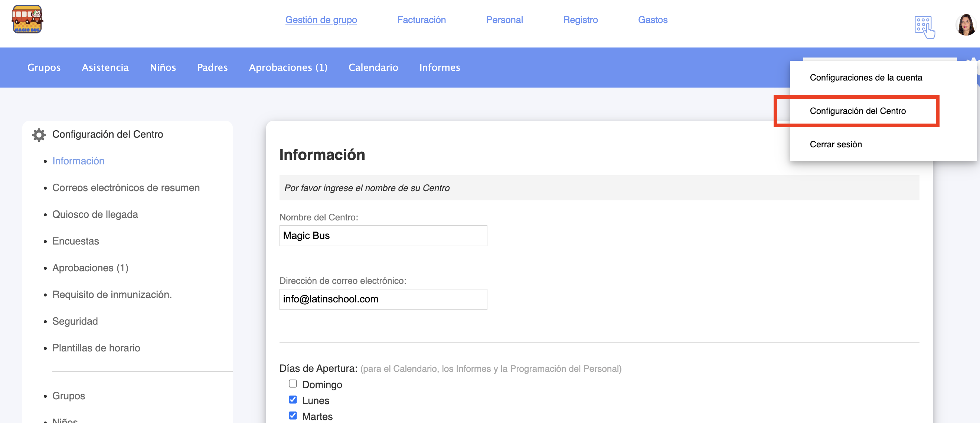Viewport: 980px width, 423px height.
Task: Click the Magic Bus logo icon
Action: pyautogui.click(x=27, y=19)
